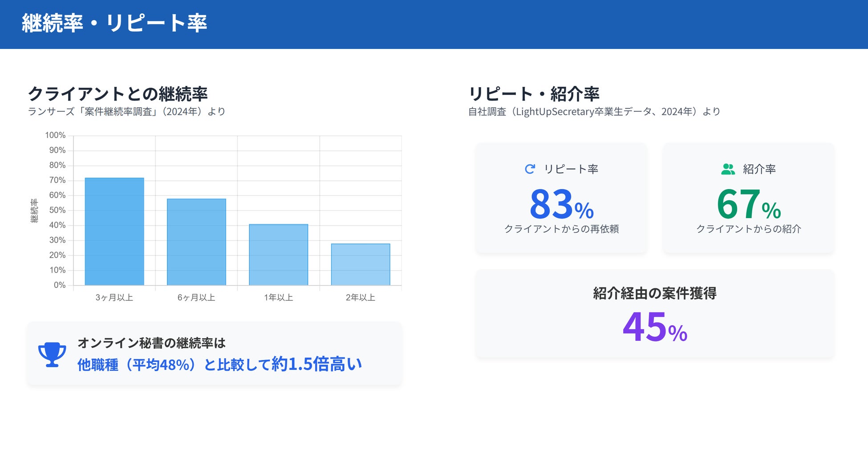The height and width of the screenshot is (465, 868).
Task: Click the 20% y-axis label
Action: click(57, 255)
